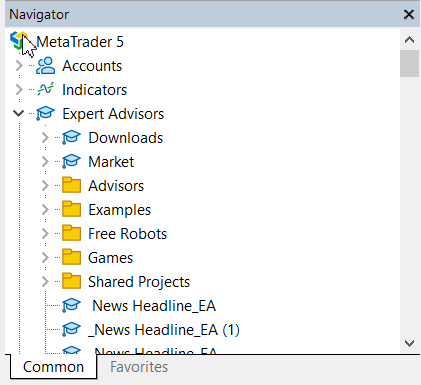Expand the Examples folder
The height and width of the screenshot is (385, 421).
point(45,210)
